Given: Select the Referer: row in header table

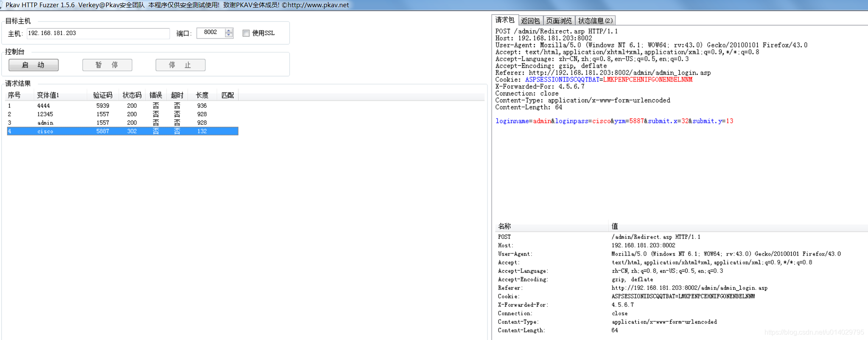Looking at the screenshot, I should tap(681, 288).
